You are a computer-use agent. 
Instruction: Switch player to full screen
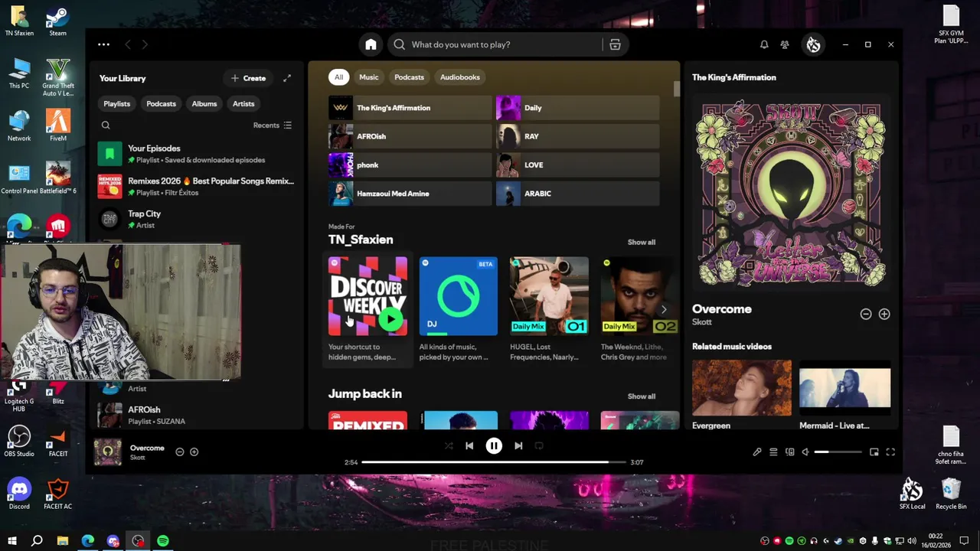pyautogui.click(x=890, y=452)
